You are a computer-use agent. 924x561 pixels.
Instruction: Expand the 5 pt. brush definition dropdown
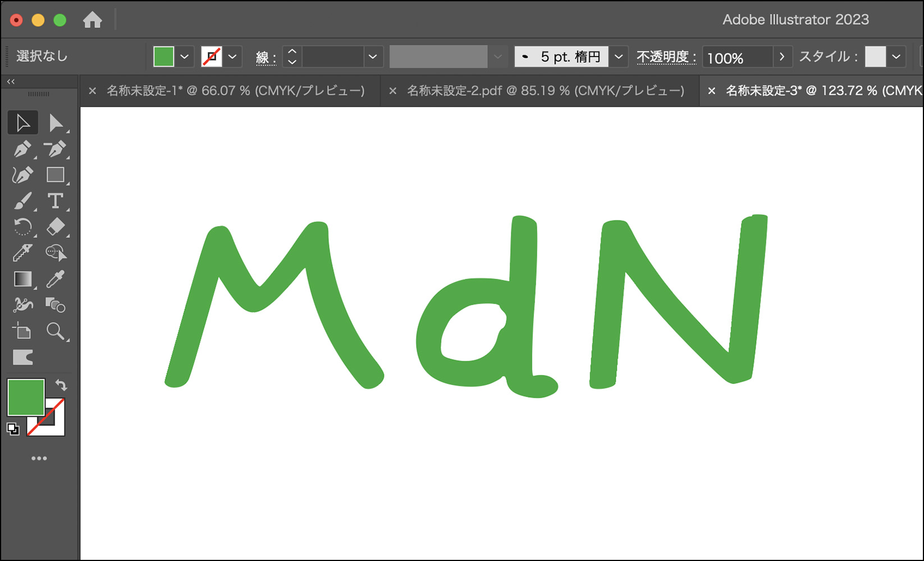tap(619, 57)
